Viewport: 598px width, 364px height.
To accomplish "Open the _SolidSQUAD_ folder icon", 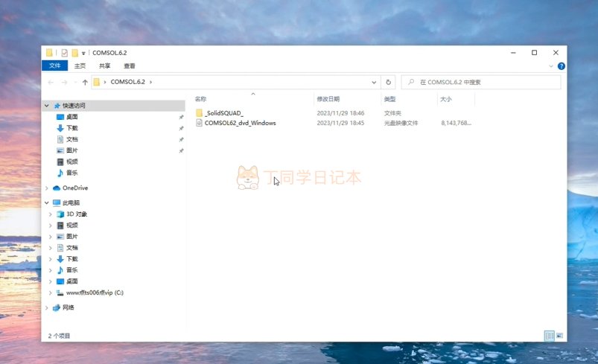I will (x=199, y=113).
